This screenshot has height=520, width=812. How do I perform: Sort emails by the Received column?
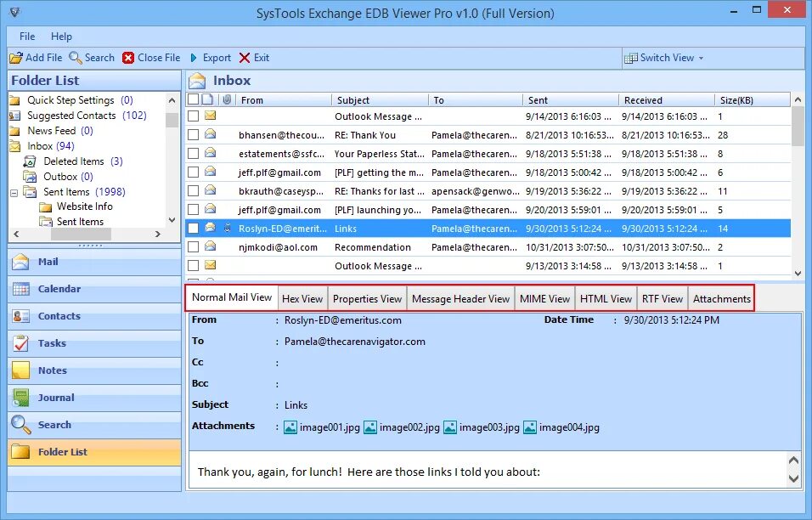tap(666, 100)
